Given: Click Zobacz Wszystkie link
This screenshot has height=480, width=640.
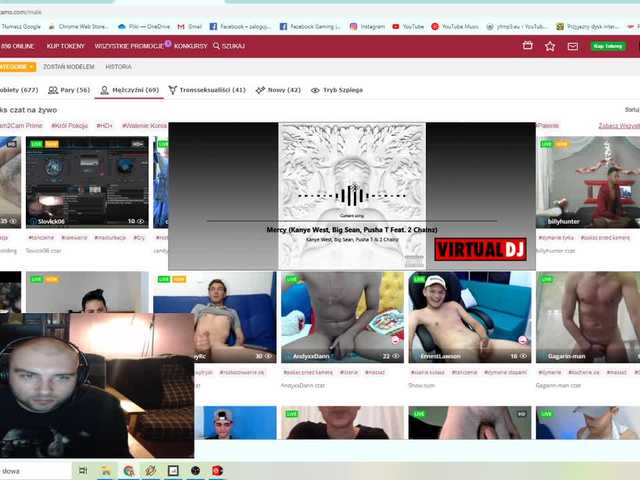Looking at the screenshot, I should click(x=619, y=126).
